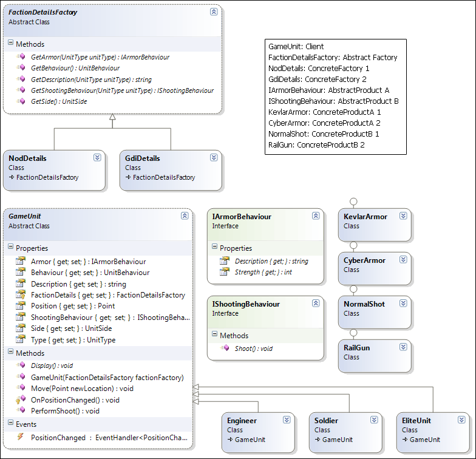Click the GameUnit constructor icon
476x459 pixels.
click(x=21, y=376)
